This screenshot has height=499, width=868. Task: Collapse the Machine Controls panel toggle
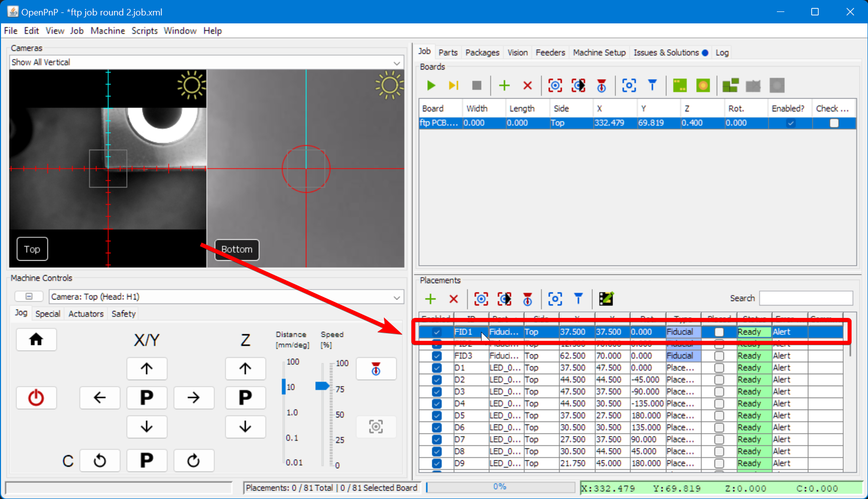point(29,297)
